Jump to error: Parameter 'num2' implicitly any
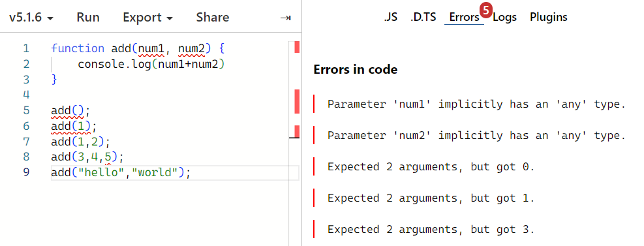Screen dimensions: 644x246 click(x=476, y=135)
